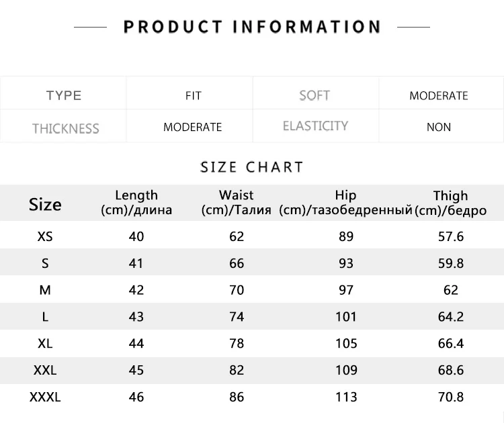This screenshot has height=423, width=504.
Task: Select the XXXL size row label
Action: click(45, 397)
